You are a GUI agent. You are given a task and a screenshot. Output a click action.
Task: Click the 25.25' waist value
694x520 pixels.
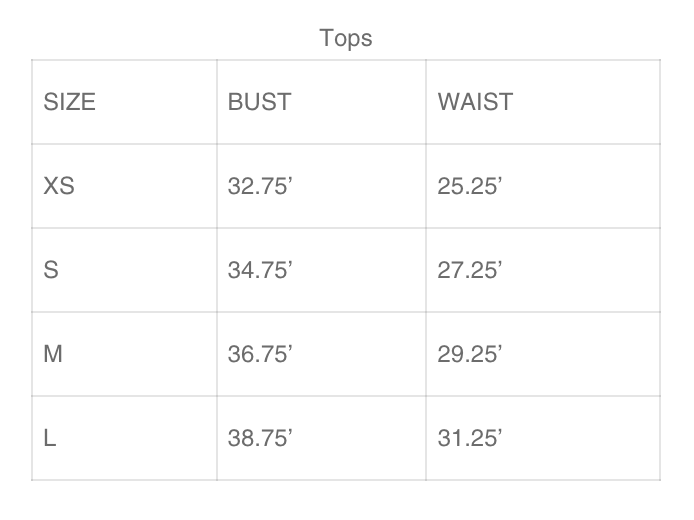point(469,186)
